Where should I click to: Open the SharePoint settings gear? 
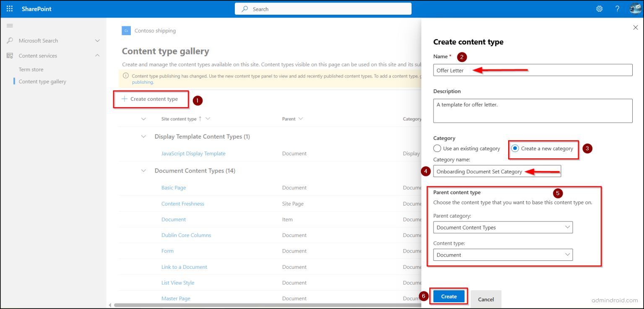[x=599, y=8]
